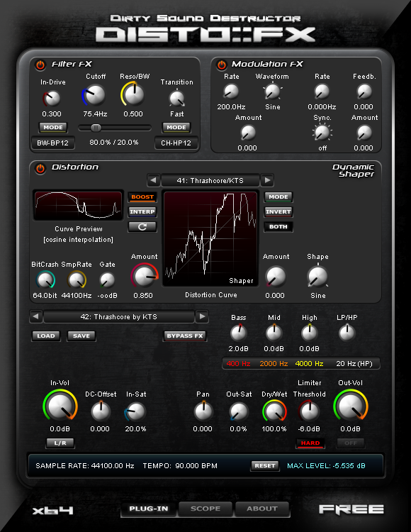Click the BitCrash knob
411x532 pixels.
coord(45,280)
